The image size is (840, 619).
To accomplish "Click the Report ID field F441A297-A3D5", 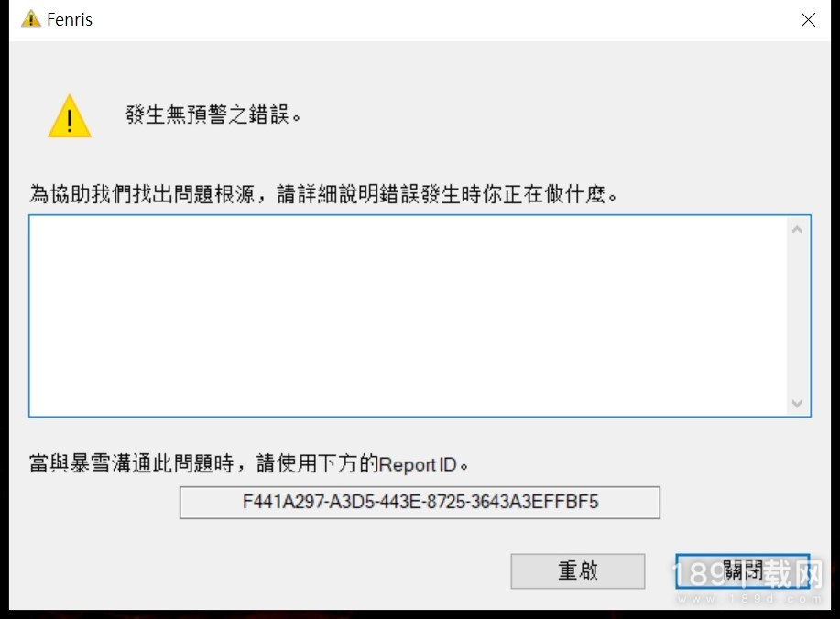I will click(420, 503).
